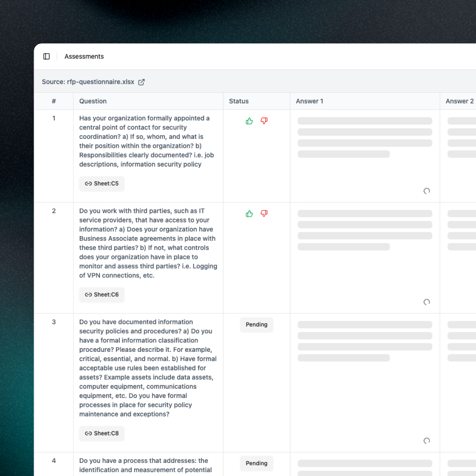Collapse the sidebar using the panel icon

coord(46,56)
